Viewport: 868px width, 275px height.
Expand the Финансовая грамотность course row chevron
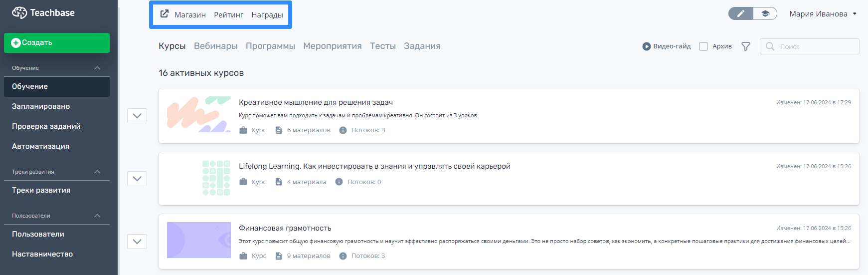click(137, 242)
